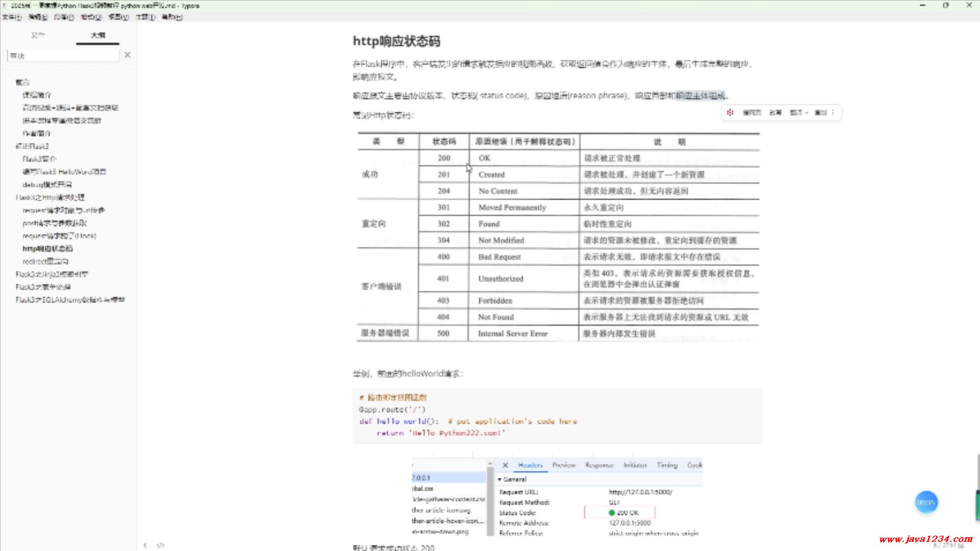This screenshot has width=980, height=551.
Task: Jump to debug模式开启 outline entry
Action: tap(47, 184)
